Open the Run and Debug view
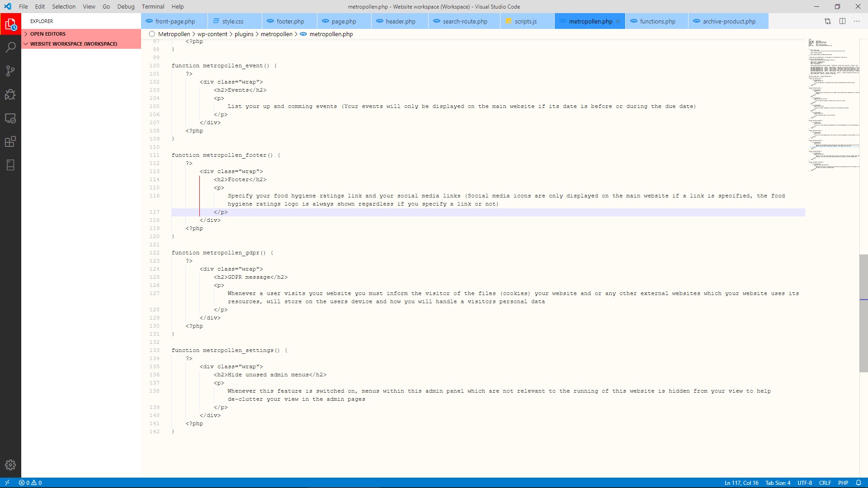 [x=10, y=94]
